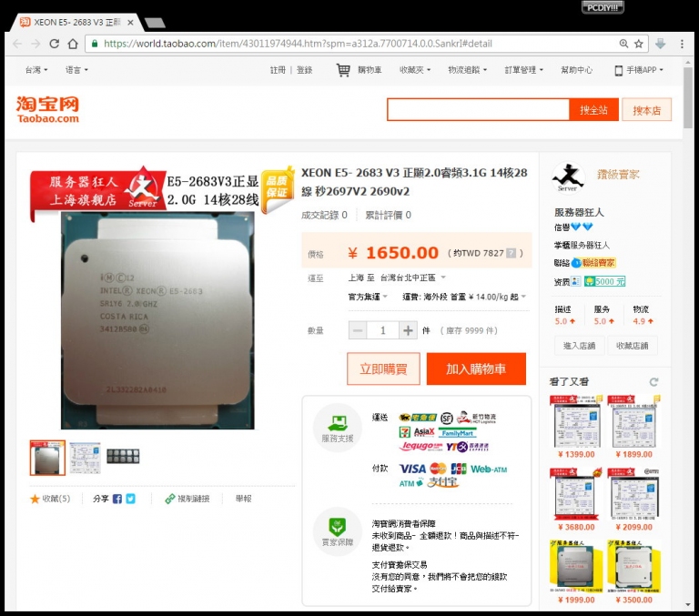The height and width of the screenshot is (616, 699).
Task: Click 累計評價 0 link
Action: 388,216
